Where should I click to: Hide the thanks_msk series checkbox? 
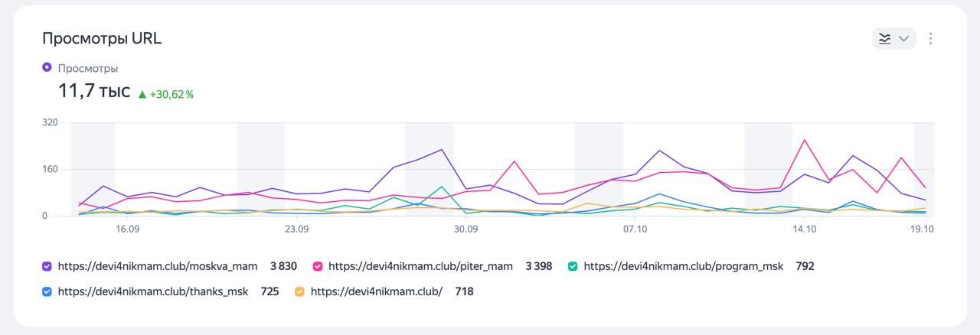click(x=47, y=291)
